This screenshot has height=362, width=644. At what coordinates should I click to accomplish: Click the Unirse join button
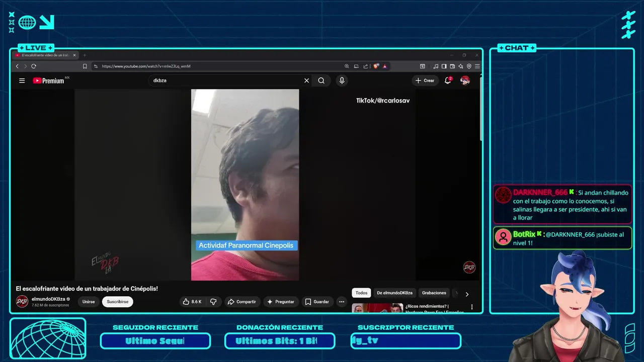pyautogui.click(x=89, y=302)
